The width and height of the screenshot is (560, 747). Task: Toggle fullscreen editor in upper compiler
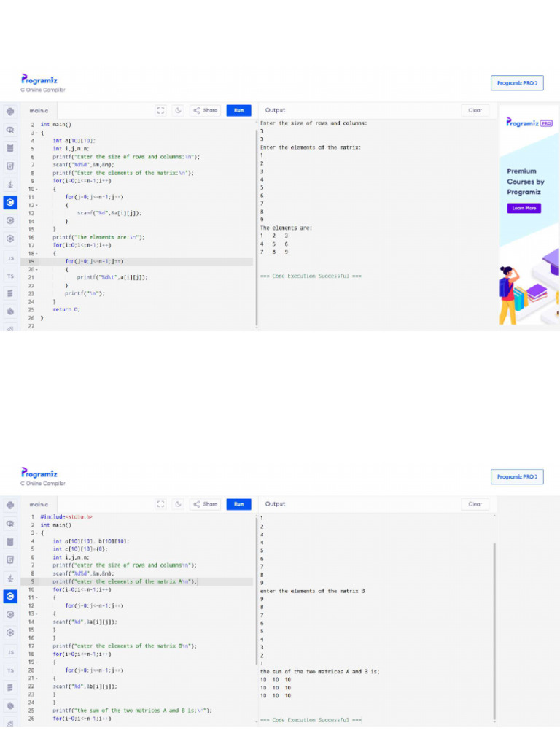click(x=161, y=110)
